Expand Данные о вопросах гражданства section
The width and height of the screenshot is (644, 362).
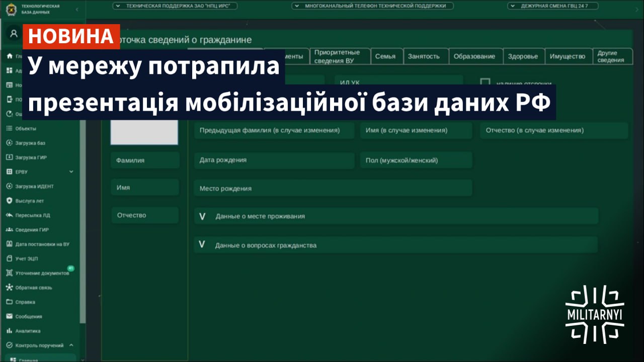click(202, 245)
